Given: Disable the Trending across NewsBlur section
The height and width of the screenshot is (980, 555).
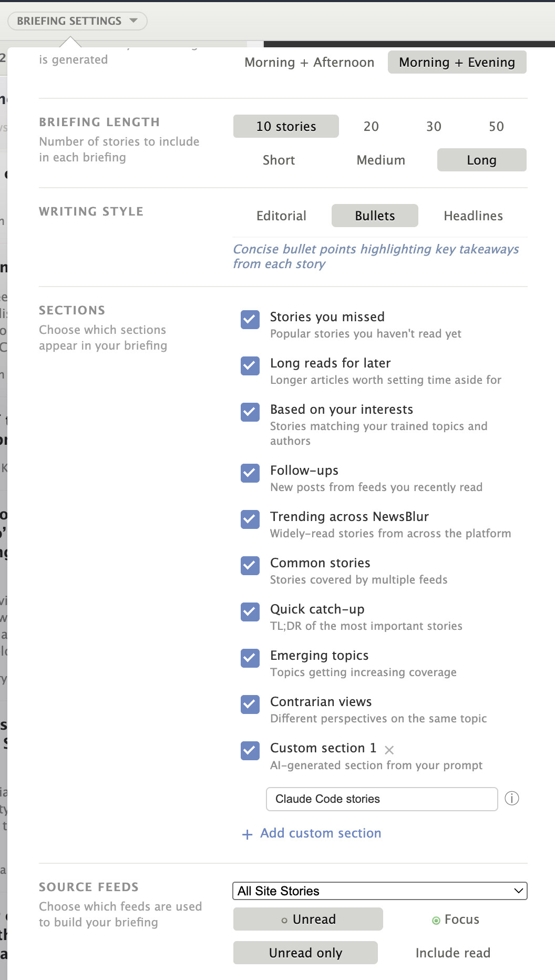Looking at the screenshot, I should click(x=250, y=519).
